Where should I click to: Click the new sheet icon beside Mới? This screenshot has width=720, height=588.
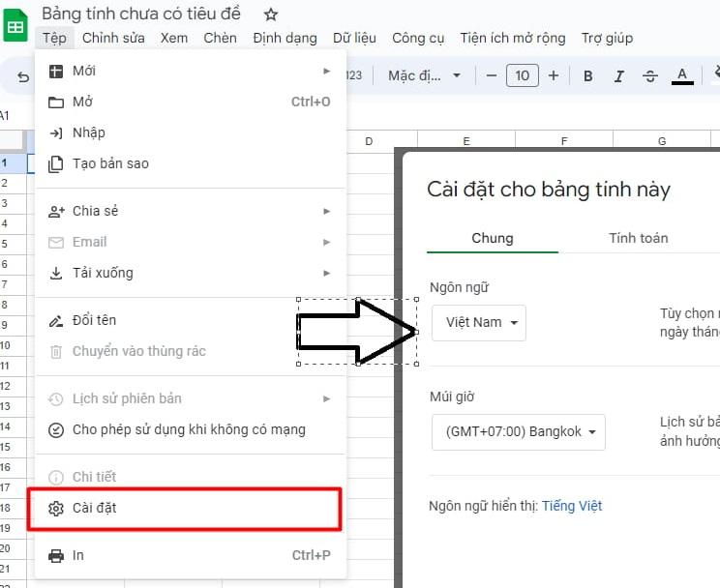(56, 72)
